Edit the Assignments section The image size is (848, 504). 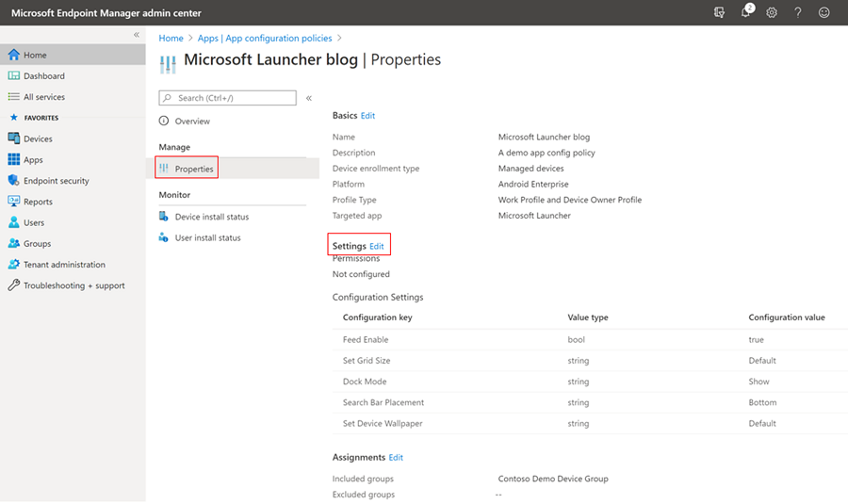(396, 458)
